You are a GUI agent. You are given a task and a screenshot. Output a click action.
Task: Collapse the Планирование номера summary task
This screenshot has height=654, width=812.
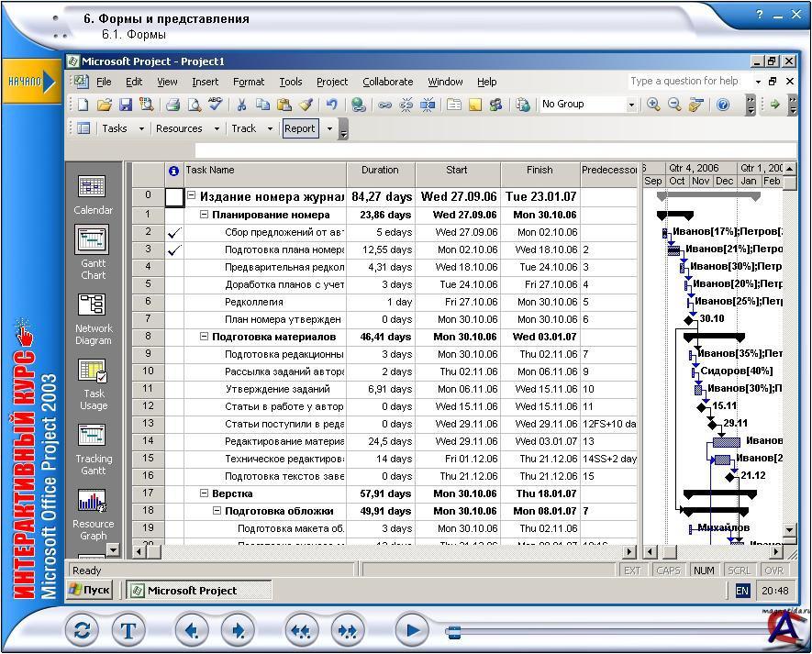click(205, 215)
